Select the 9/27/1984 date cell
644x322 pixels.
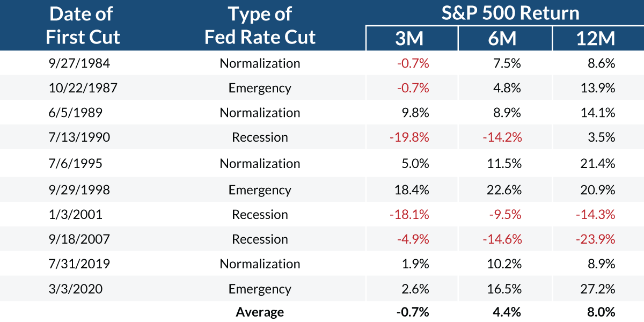(79, 64)
